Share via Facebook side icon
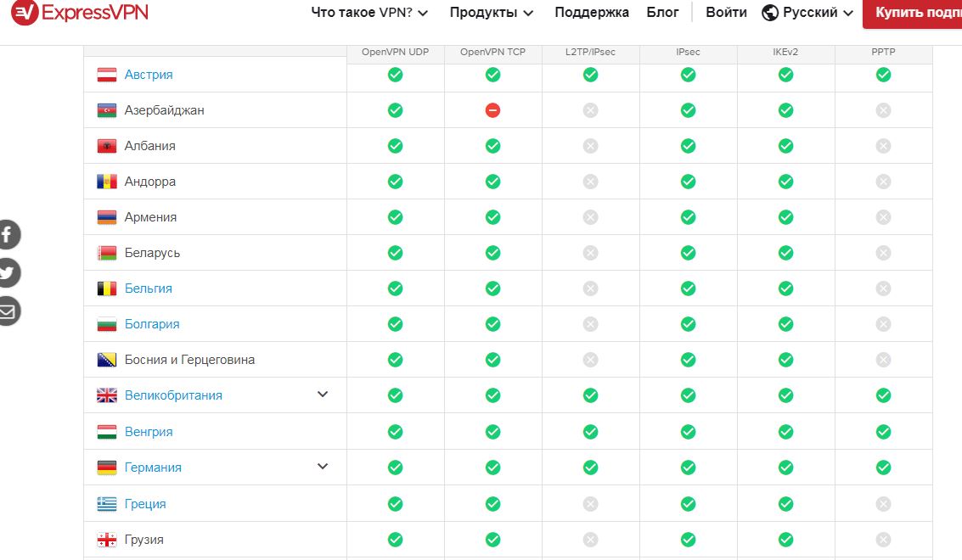Screen dimensions: 962x560 coord(7,234)
